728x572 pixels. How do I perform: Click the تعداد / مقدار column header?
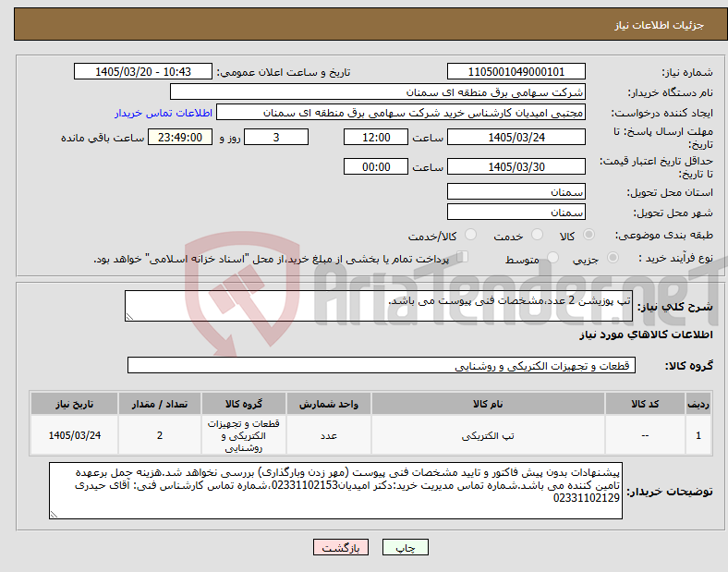coord(160,404)
